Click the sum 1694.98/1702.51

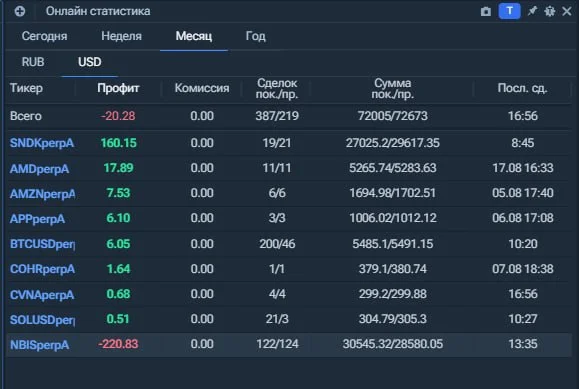click(x=393, y=193)
